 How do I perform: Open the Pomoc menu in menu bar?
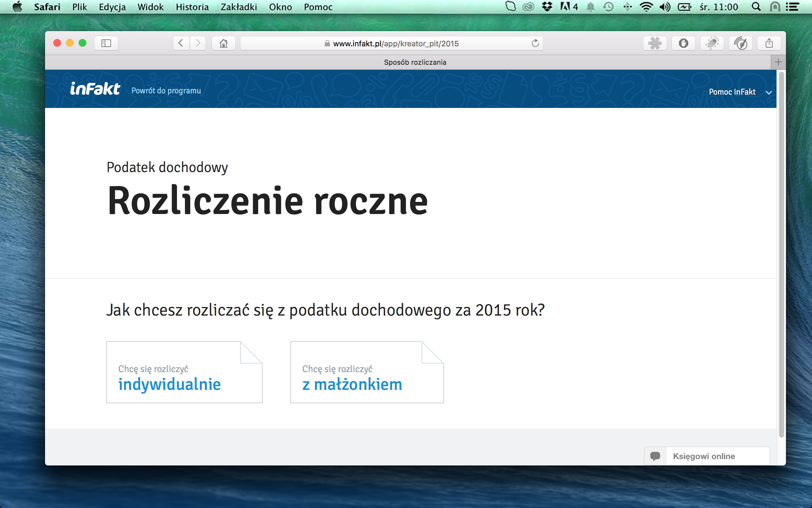coord(318,7)
